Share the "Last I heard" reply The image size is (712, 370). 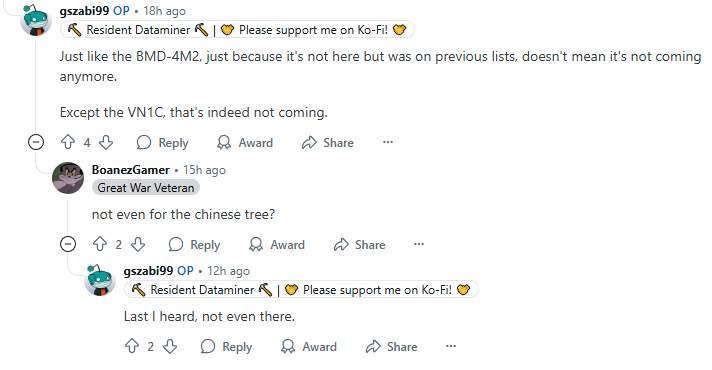point(391,347)
